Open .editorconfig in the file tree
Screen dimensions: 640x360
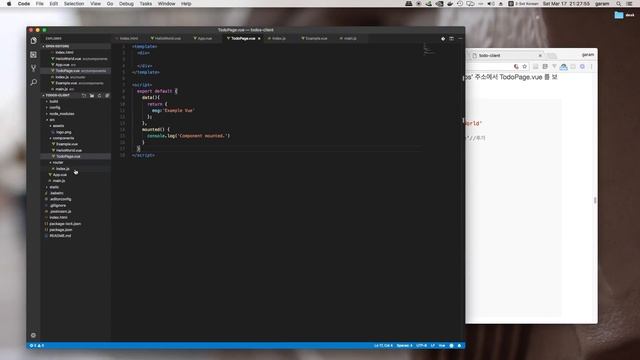(60, 199)
